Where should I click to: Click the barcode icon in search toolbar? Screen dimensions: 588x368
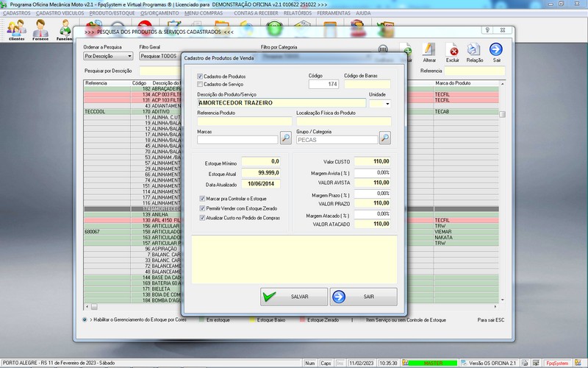tap(383, 49)
